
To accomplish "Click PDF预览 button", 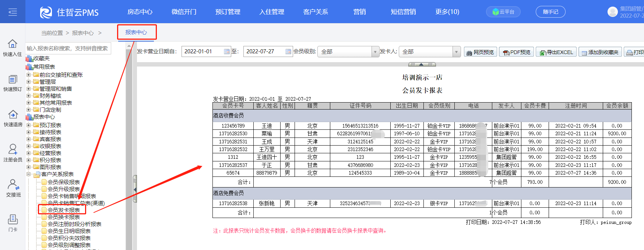I will click(517, 52).
